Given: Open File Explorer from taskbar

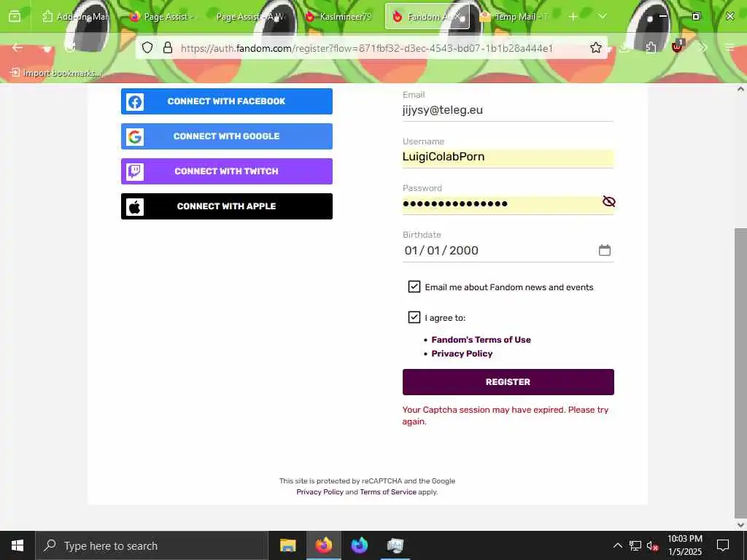Looking at the screenshot, I should (x=287, y=545).
